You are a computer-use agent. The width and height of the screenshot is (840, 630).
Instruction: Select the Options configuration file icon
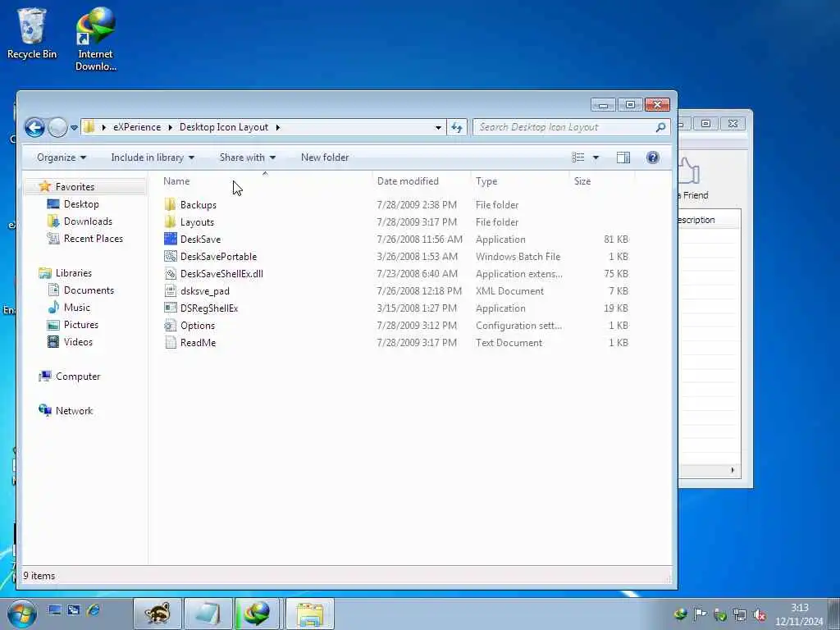click(x=171, y=325)
